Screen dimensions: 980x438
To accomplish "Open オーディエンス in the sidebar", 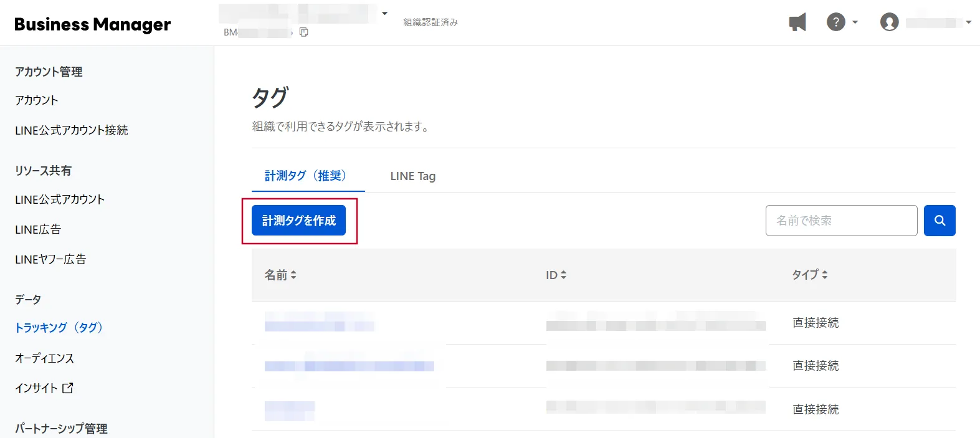I will pos(44,358).
